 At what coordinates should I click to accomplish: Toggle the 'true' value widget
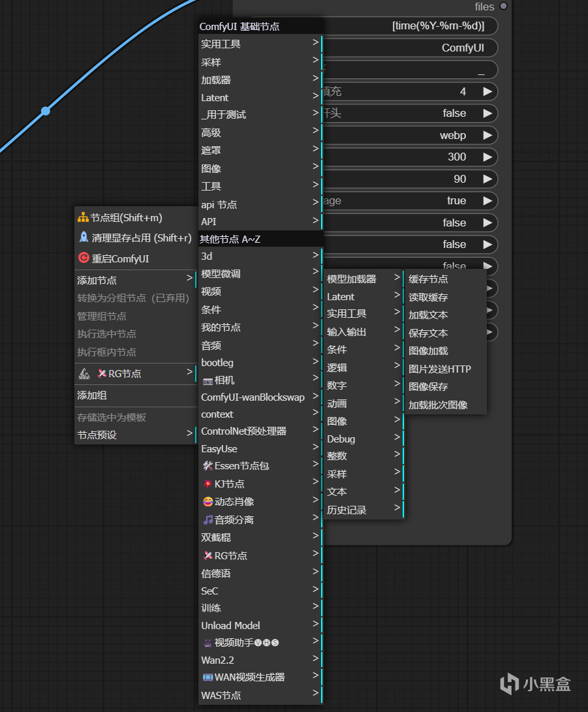click(410, 201)
